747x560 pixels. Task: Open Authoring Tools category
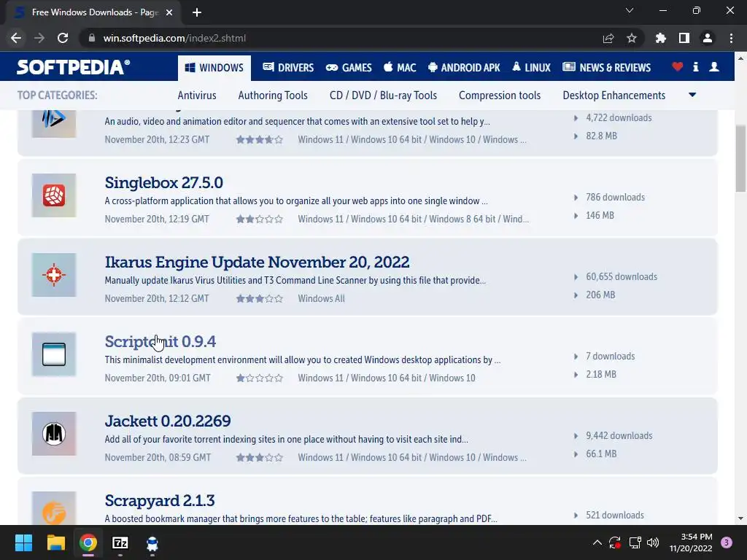273,96
